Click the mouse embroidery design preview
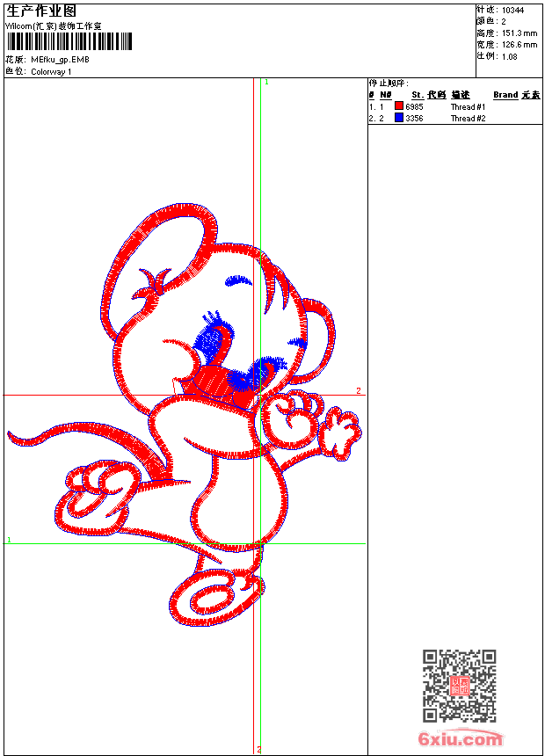 pos(185,415)
